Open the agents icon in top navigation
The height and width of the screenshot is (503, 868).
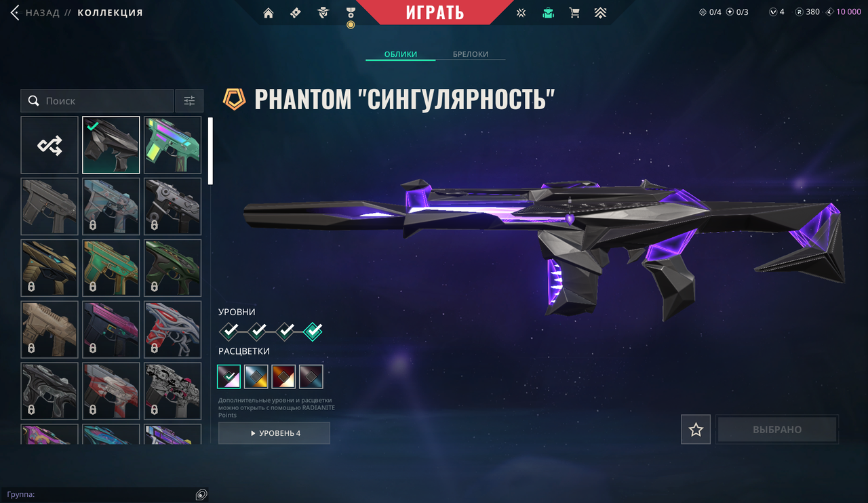click(323, 12)
